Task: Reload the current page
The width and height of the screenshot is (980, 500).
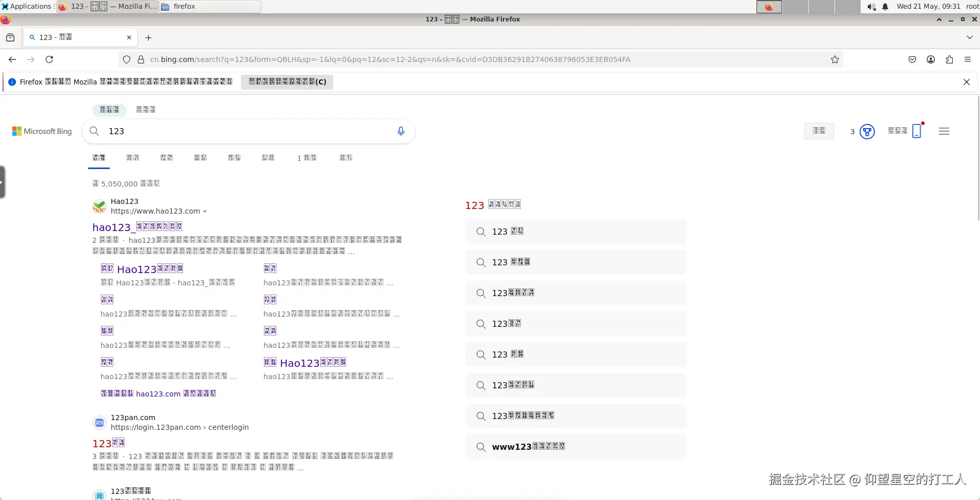Action: pos(49,59)
